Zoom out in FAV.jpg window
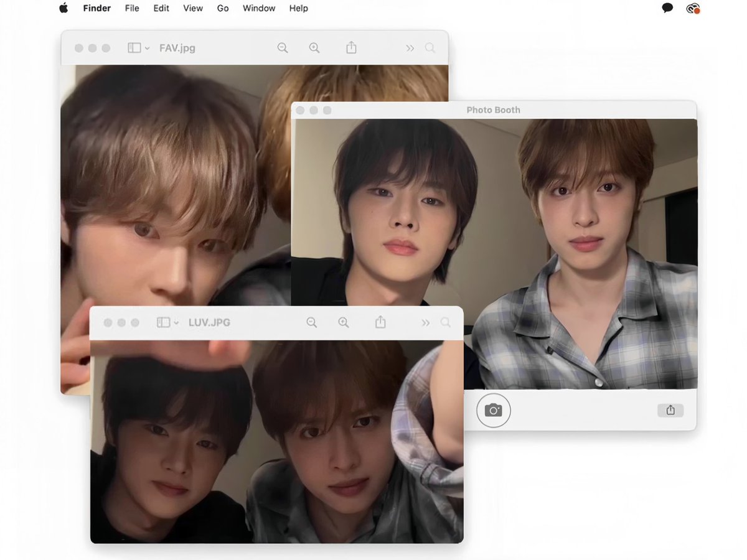The image size is (747, 560). pyautogui.click(x=283, y=48)
